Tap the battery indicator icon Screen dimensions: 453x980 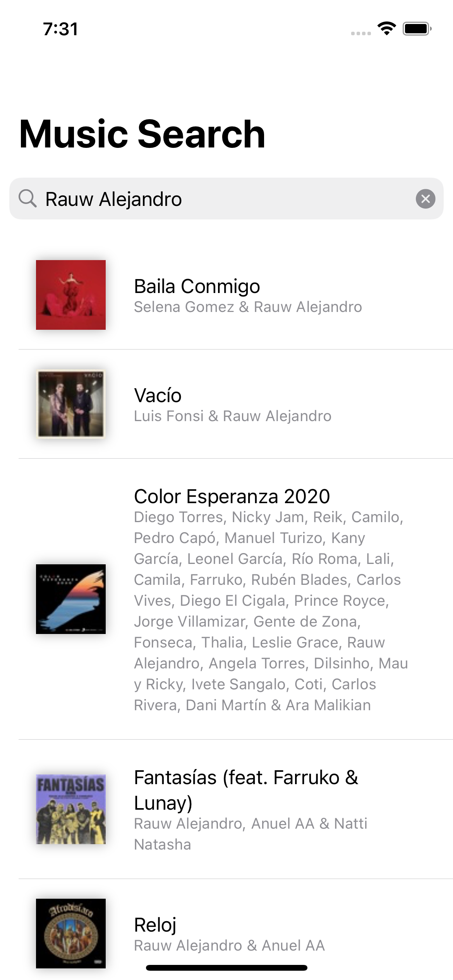(417, 28)
